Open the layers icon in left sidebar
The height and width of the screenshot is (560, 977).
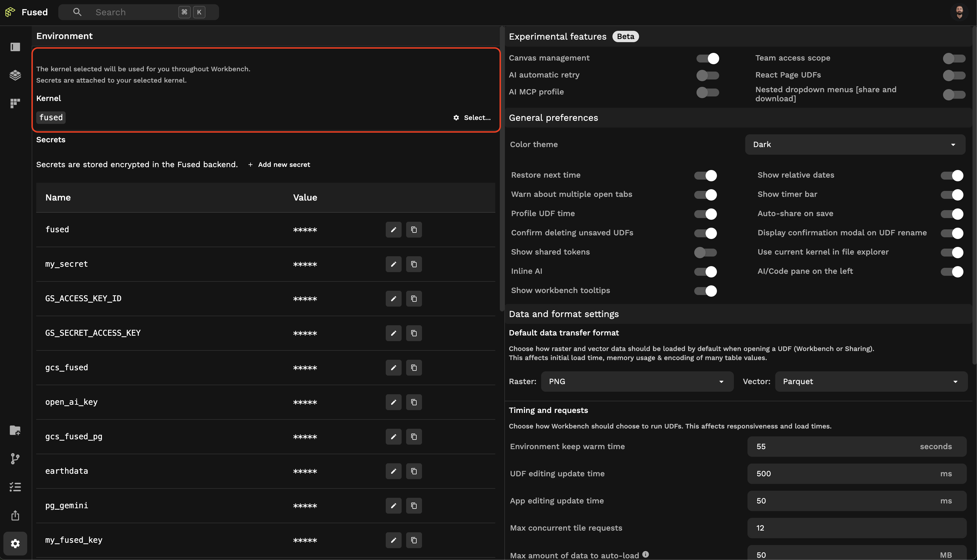click(15, 75)
